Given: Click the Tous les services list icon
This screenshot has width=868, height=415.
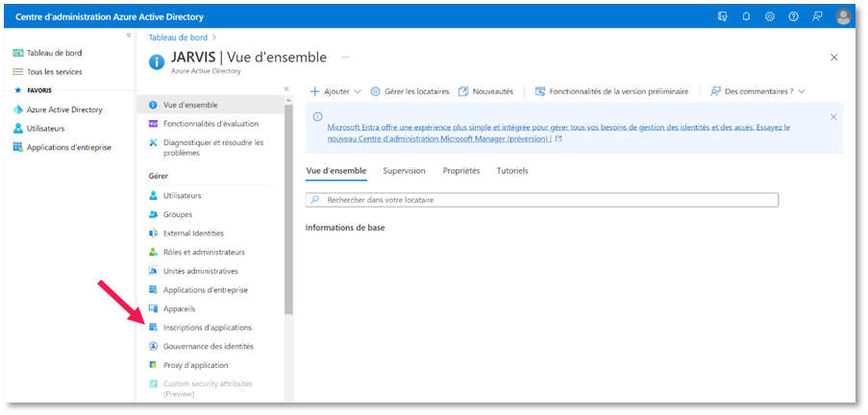Looking at the screenshot, I should pos(17,72).
